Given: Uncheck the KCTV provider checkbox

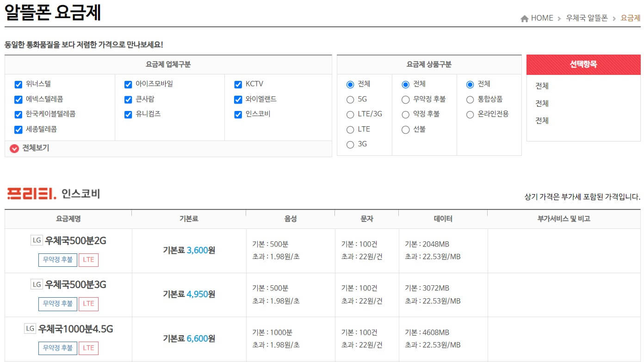Looking at the screenshot, I should pyautogui.click(x=237, y=84).
